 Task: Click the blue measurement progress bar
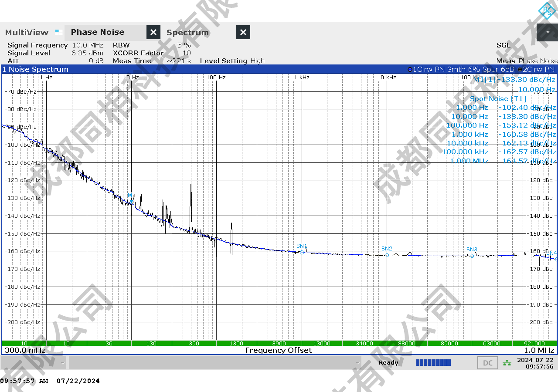(433, 362)
